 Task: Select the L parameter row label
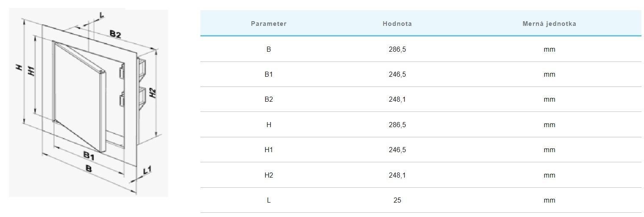pos(269,200)
